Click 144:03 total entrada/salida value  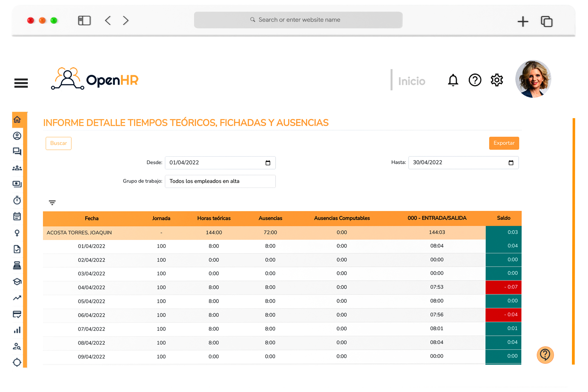(x=437, y=232)
